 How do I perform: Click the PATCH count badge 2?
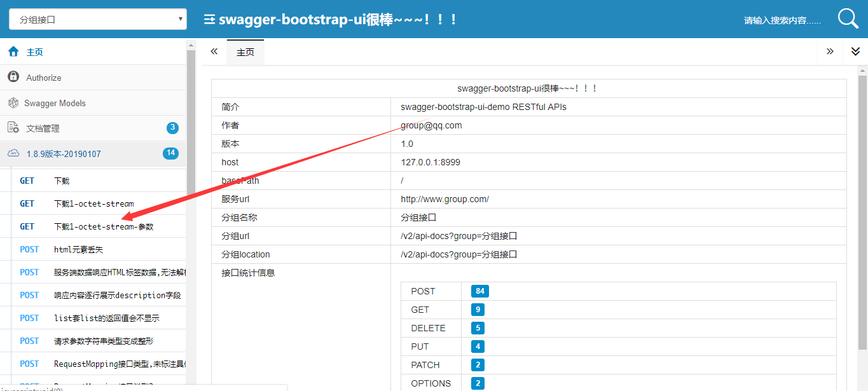(478, 365)
